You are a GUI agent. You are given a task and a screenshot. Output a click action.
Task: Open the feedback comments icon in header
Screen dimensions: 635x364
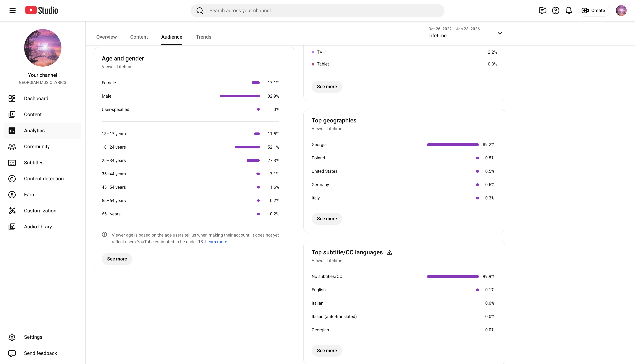[x=542, y=11]
